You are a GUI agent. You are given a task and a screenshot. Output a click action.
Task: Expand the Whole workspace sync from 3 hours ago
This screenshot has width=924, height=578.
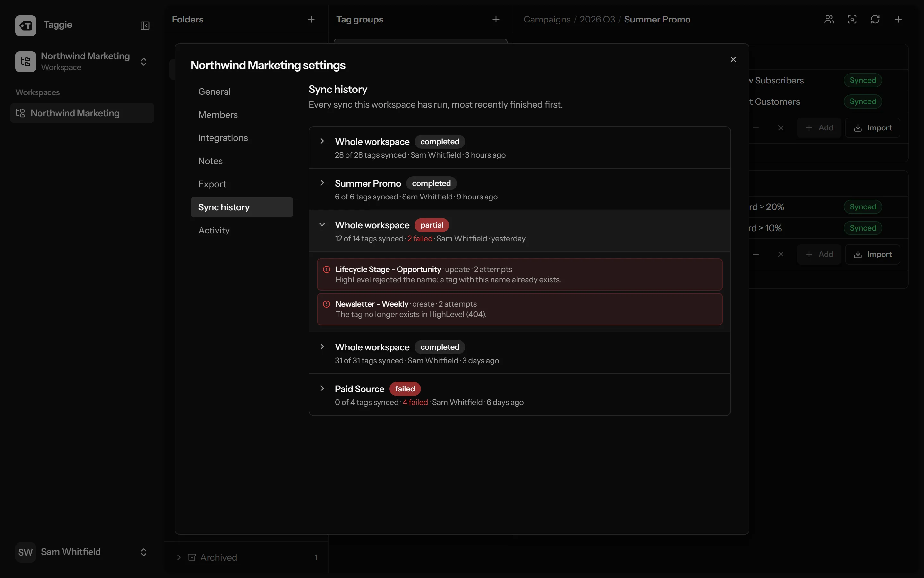322,141
